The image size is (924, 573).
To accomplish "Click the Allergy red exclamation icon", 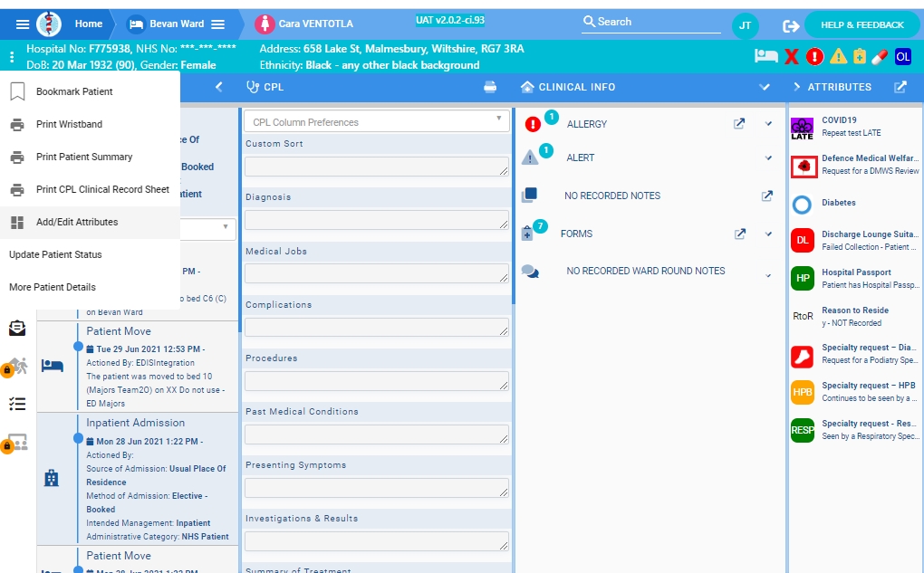I will click(x=533, y=124).
